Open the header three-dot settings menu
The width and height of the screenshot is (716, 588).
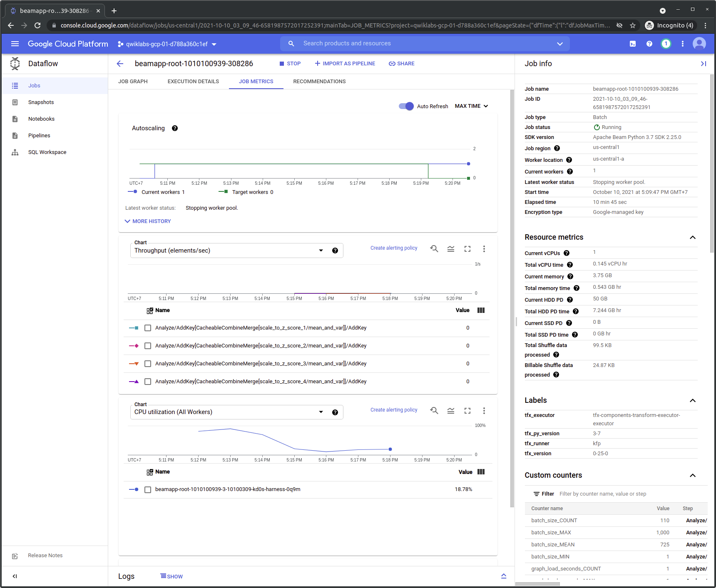(683, 44)
